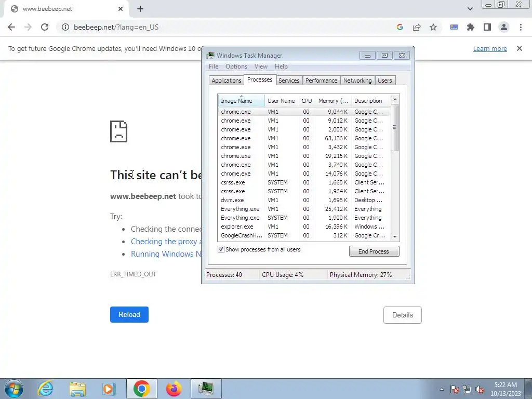Screen dimensions: 532x399
Task: Share this page icon in omnibox
Action: point(417,27)
